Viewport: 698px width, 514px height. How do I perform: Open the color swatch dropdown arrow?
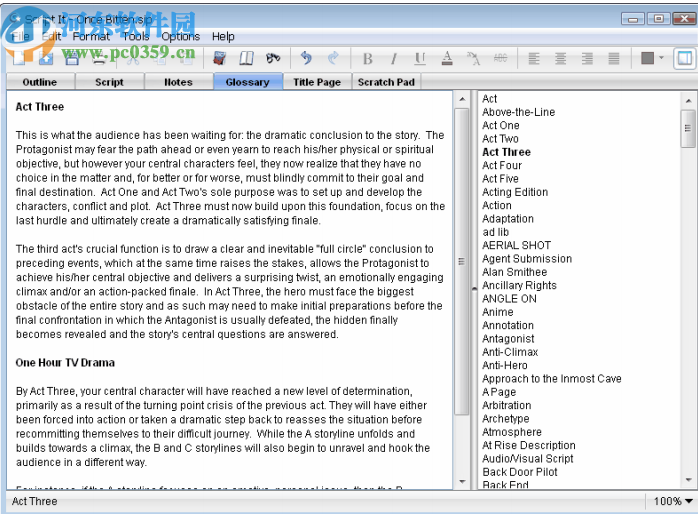[661, 58]
